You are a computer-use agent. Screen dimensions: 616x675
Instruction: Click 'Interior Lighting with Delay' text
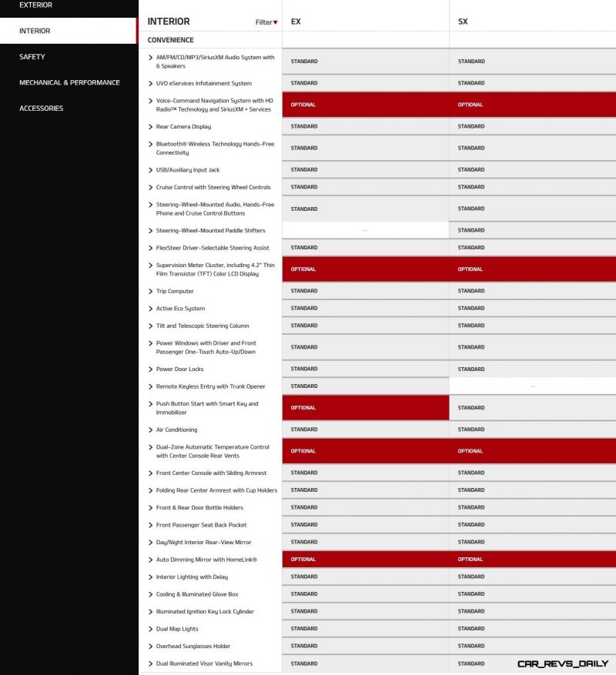pyautogui.click(x=192, y=576)
